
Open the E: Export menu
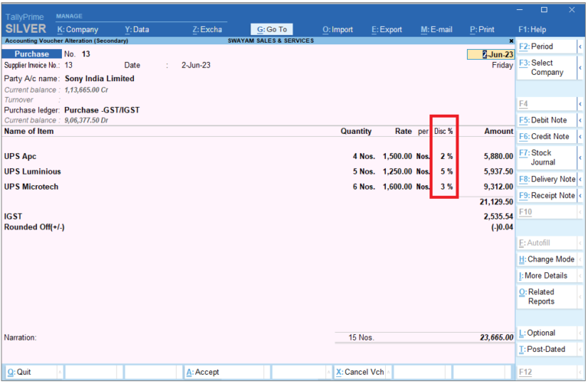coord(387,29)
